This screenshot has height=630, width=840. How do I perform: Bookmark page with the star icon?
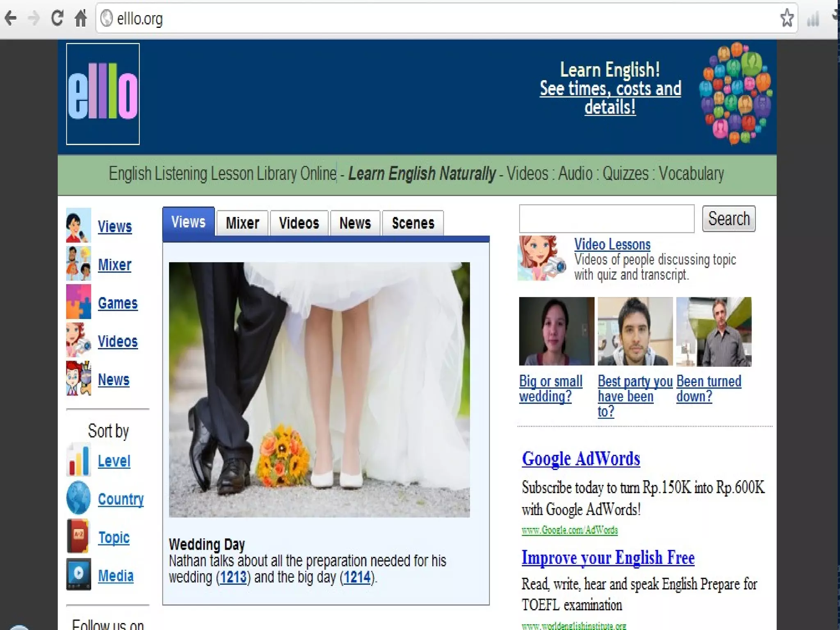point(787,18)
